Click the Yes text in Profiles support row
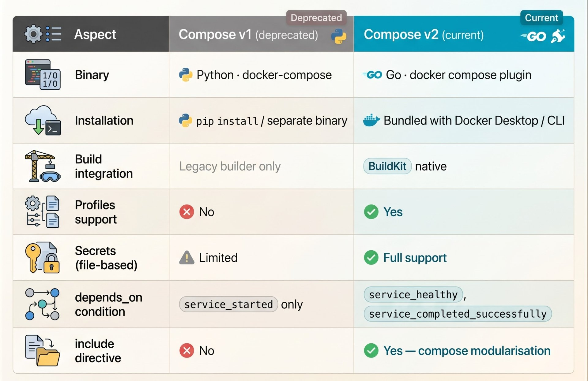Screen dimensions: 588x381 click(x=393, y=212)
